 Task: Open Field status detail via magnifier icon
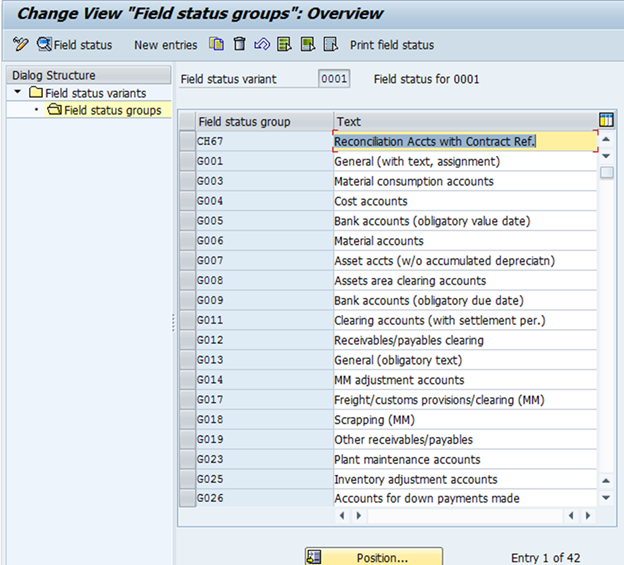[x=44, y=44]
